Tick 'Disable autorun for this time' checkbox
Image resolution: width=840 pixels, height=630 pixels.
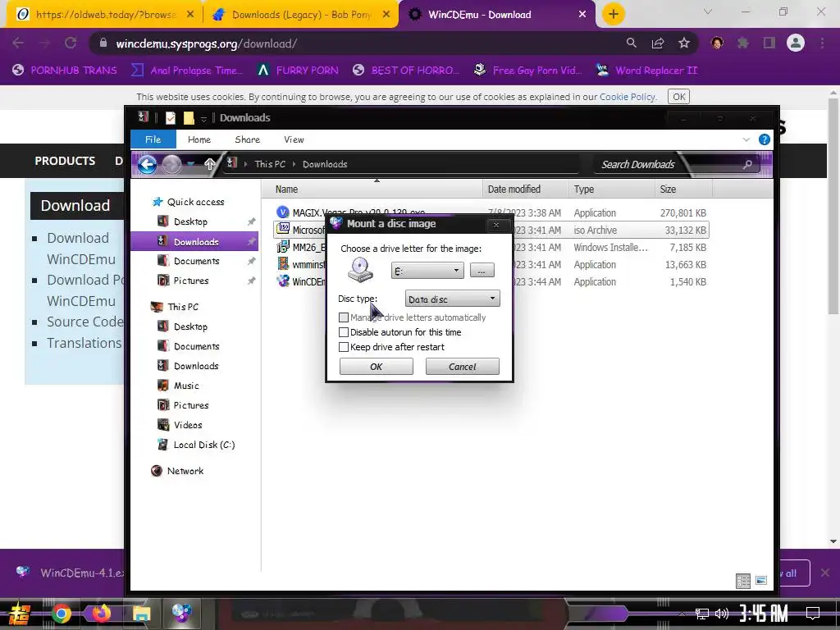click(x=344, y=332)
